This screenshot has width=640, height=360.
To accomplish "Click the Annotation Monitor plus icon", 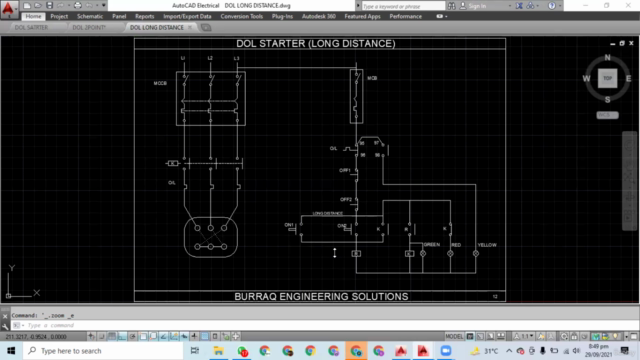I will [x=236, y=336].
